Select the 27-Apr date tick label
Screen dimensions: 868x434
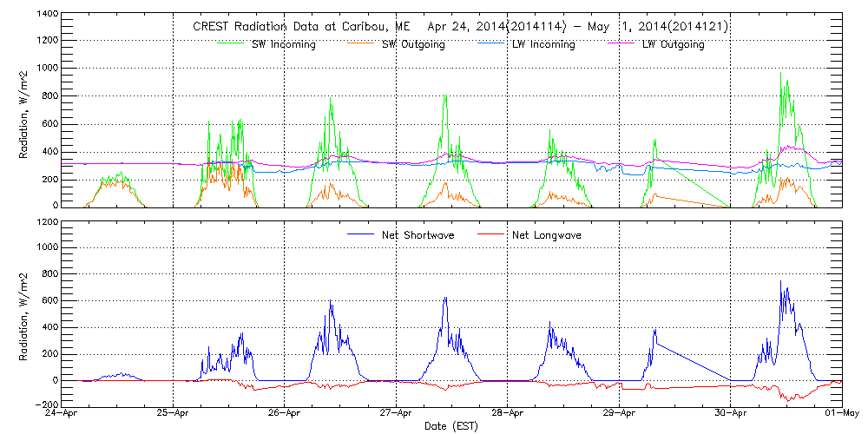396,413
